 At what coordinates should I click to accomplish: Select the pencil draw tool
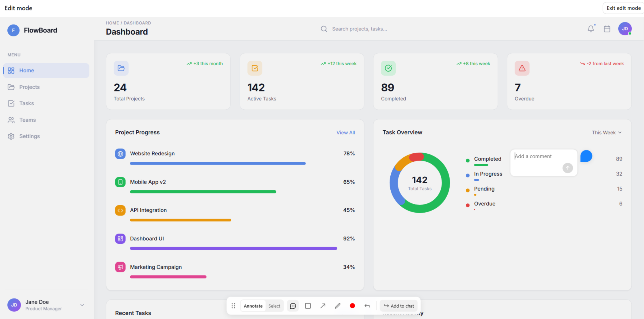click(x=337, y=306)
